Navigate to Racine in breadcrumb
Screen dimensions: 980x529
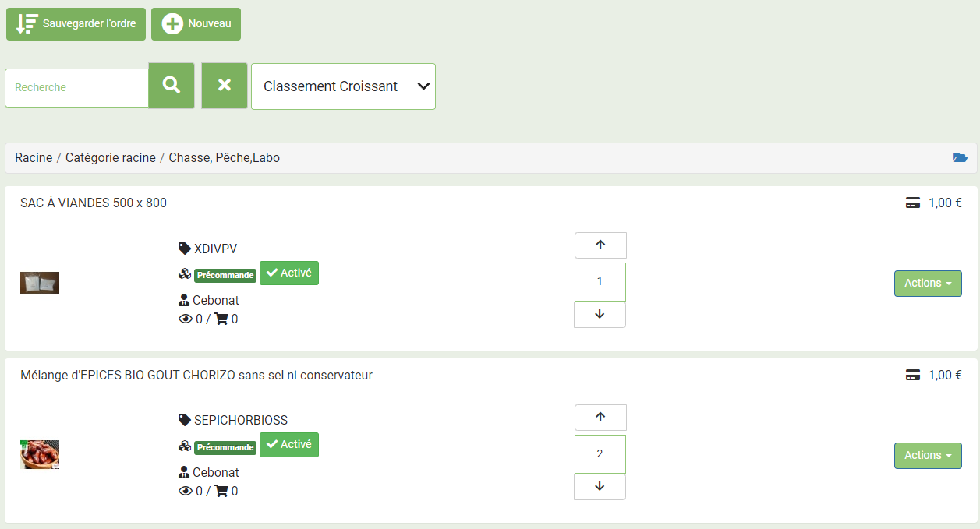[x=34, y=158]
